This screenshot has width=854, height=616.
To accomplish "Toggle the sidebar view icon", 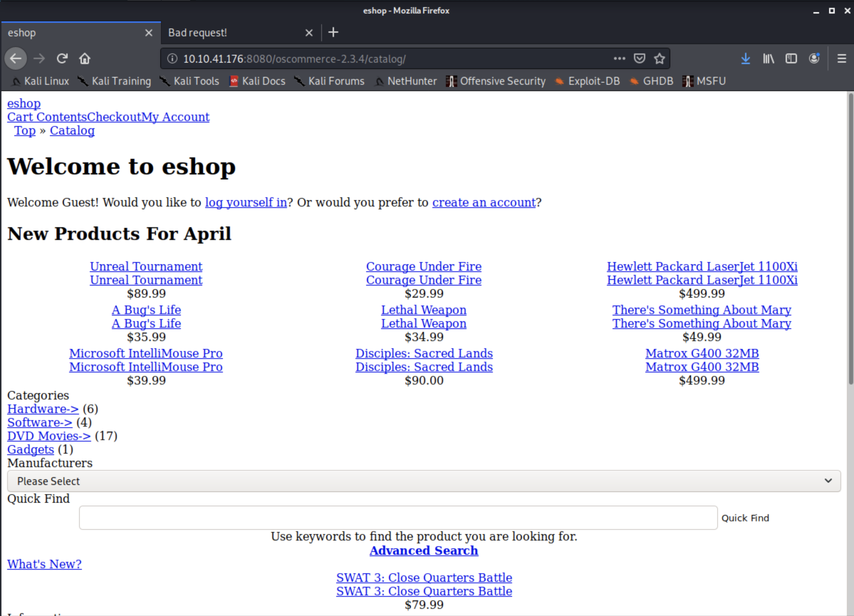I will (x=791, y=59).
